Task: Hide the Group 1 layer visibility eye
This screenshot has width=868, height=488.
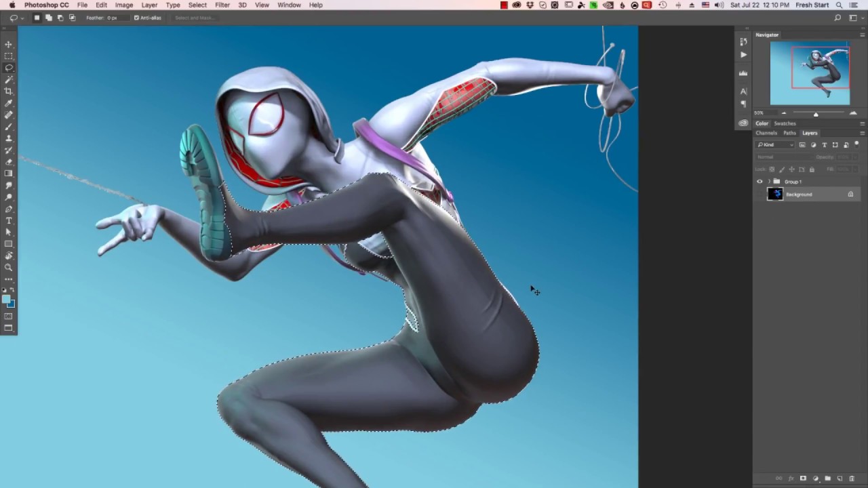Action: [759, 182]
